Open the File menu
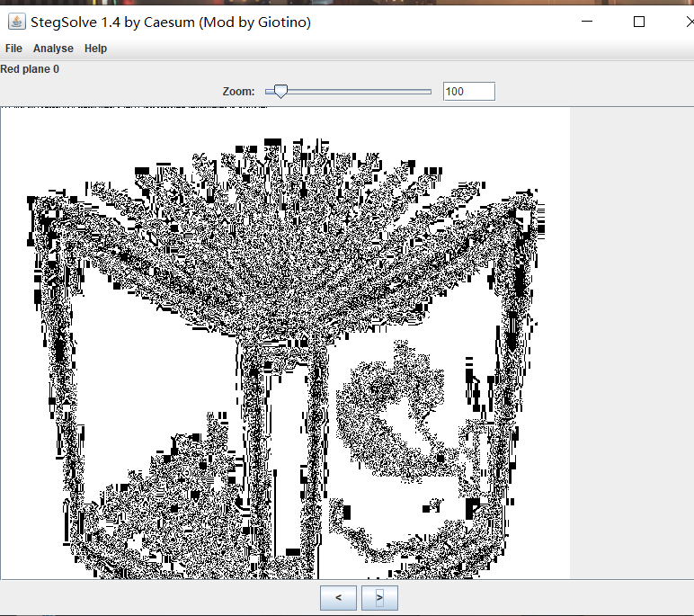This screenshot has width=694, height=616. click(13, 49)
